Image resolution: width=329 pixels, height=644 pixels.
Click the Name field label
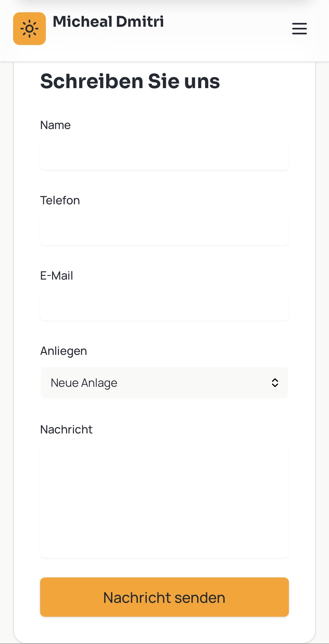(x=55, y=125)
